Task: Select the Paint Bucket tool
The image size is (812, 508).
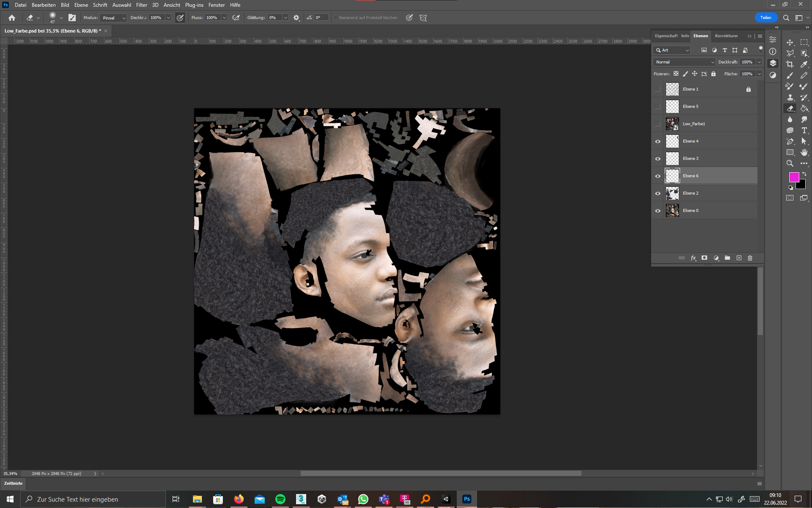Action: click(x=804, y=108)
